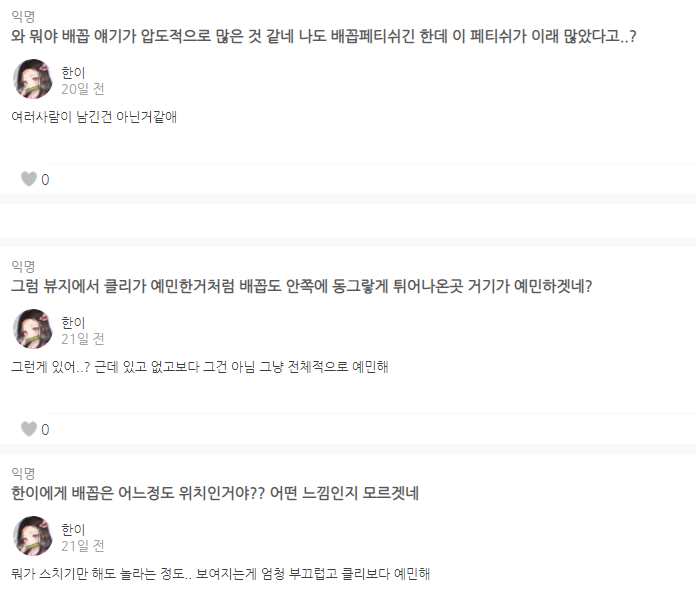
Task: Open 한이 profile link above '그런게 있어..?' answer
Action: click(x=74, y=321)
